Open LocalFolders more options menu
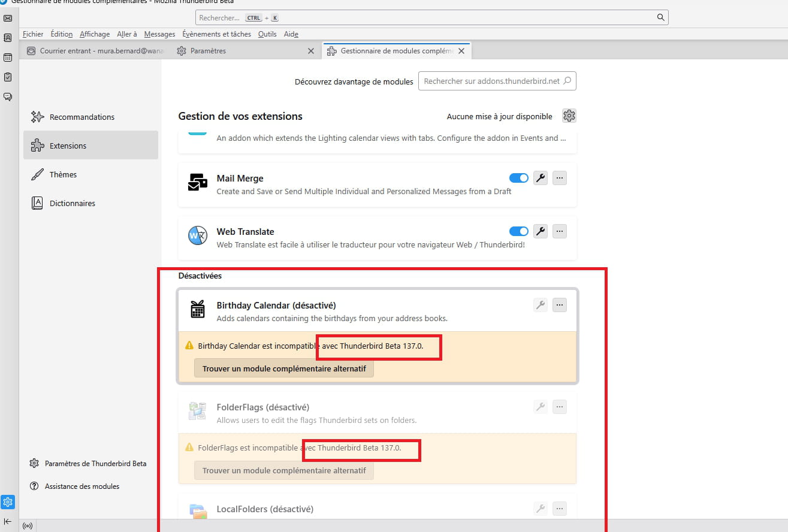The image size is (788, 532). click(560, 509)
